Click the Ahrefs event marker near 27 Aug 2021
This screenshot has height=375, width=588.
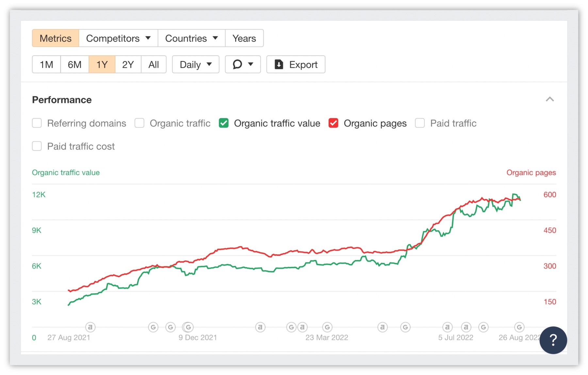pos(90,327)
